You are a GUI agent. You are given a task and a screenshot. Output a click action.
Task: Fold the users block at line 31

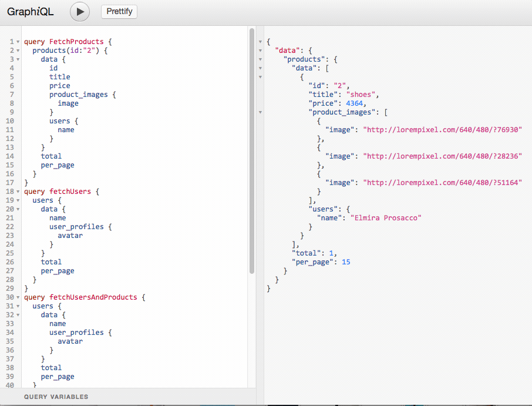(18, 306)
